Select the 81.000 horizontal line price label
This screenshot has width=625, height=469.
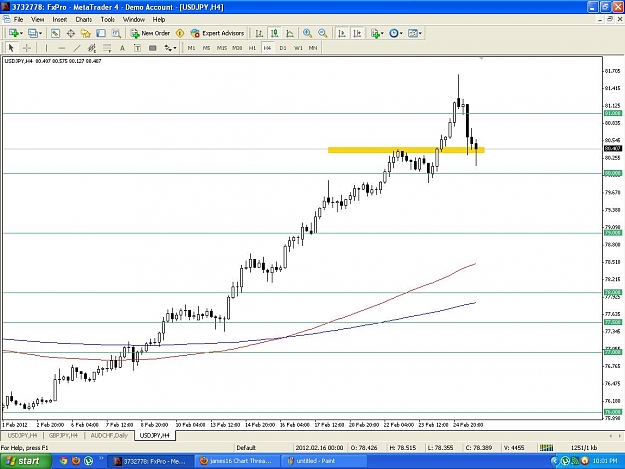point(613,114)
